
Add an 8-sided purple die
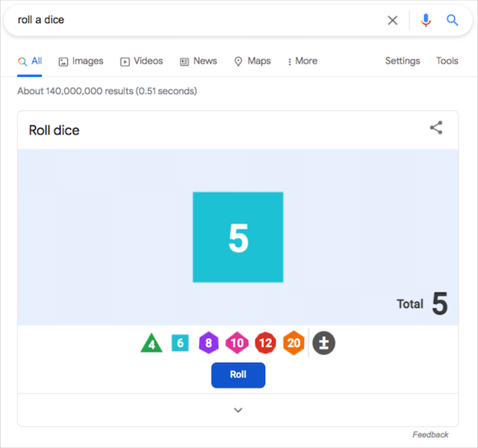coord(209,343)
